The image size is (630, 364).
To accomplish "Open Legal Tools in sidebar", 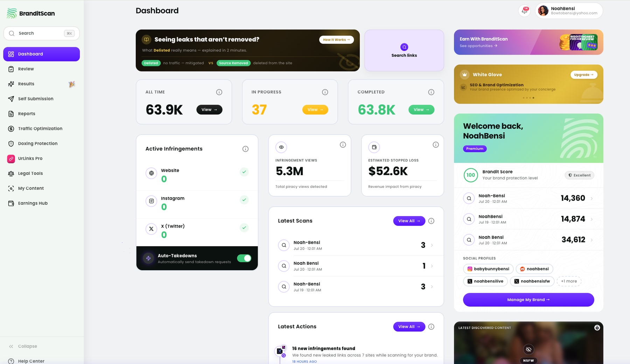I will 42,173.
